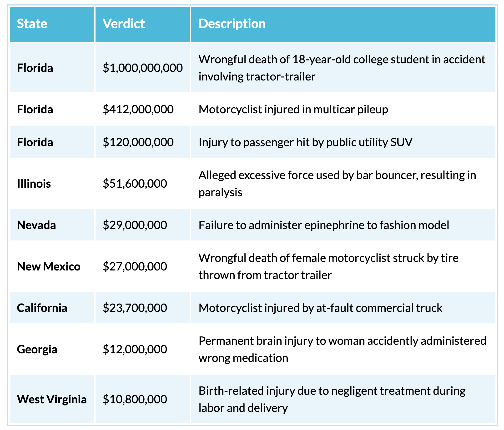Viewport: 504px width, 430px height.
Task: Select the $1,000,000,000 verdict cell
Action: click(142, 68)
